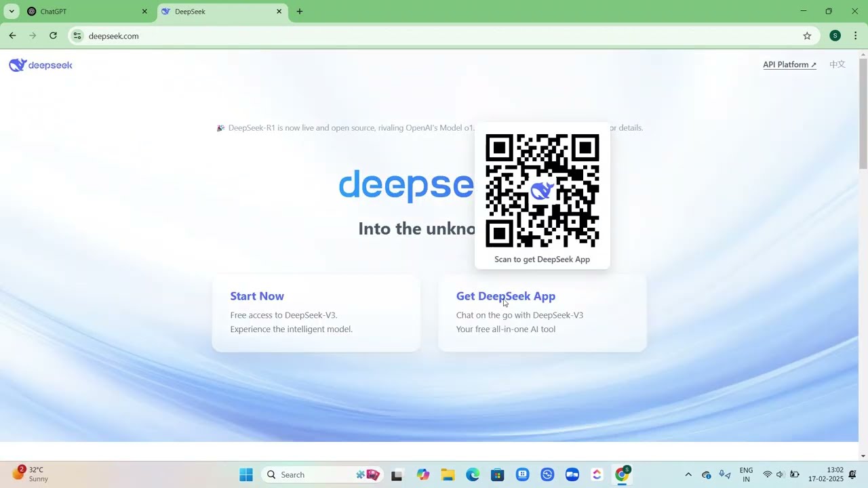Click the volume speaker icon in tray
Image resolution: width=868 pixels, height=488 pixels.
(x=781, y=474)
